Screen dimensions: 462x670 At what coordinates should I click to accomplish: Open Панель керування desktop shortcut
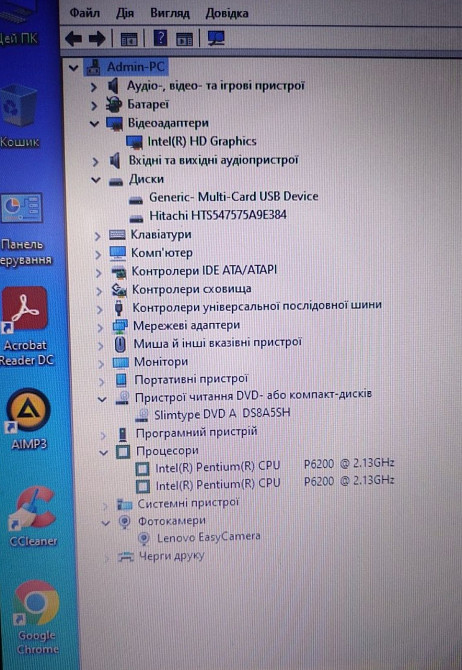point(24,229)
